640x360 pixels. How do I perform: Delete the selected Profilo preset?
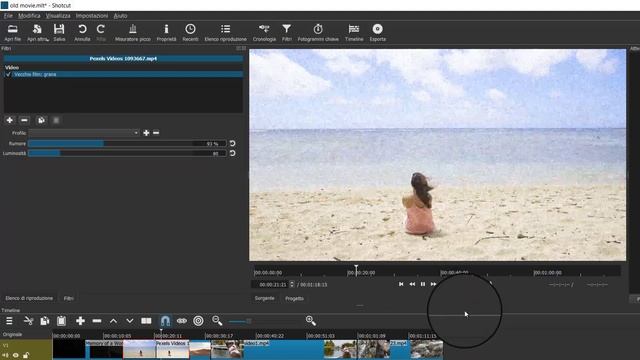156,133
